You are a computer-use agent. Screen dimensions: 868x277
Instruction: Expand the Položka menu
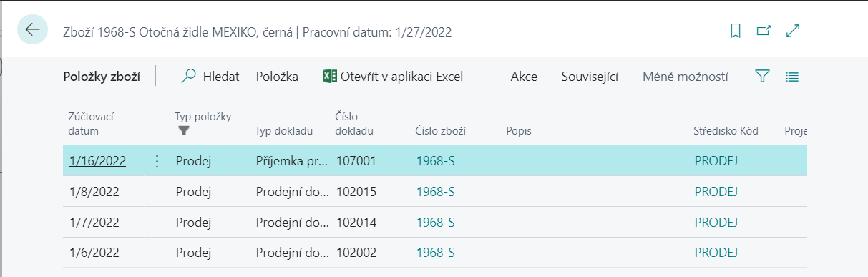pos(277,77)
